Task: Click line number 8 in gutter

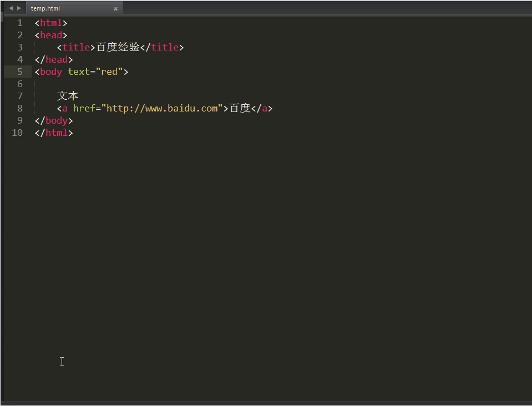Action: tap(20, 109)
